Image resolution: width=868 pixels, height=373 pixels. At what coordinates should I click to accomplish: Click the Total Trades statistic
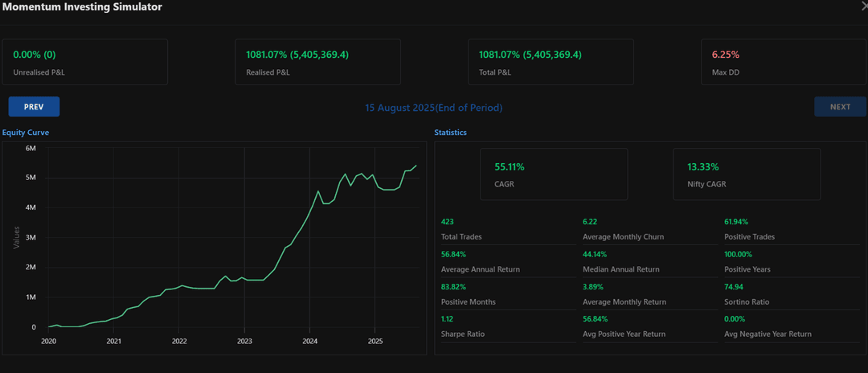pyautogui.click(x=461, y=229)
